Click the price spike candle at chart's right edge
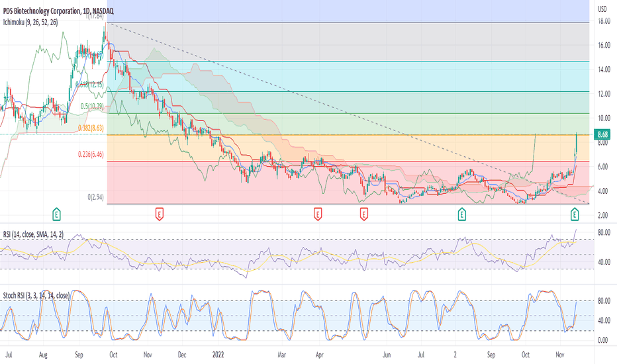 (577, 143)
